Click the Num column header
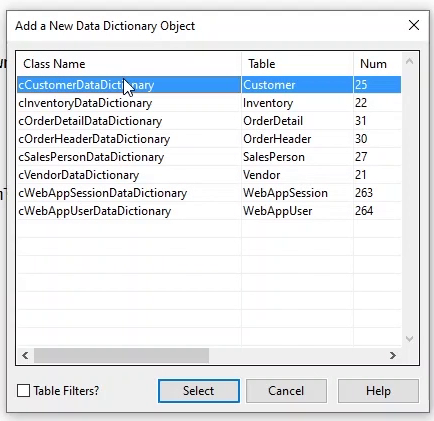Viewport: 434px width, 421px height. [377, 64]
